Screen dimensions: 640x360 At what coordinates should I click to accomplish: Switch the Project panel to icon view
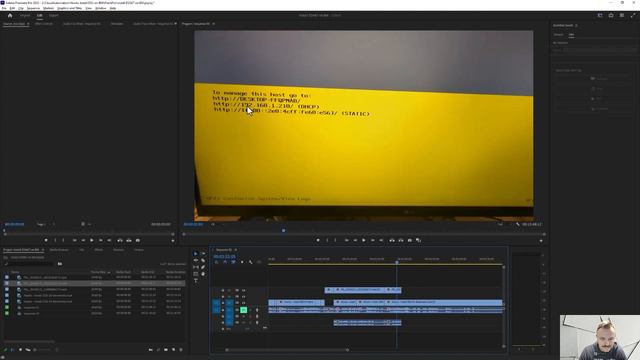20,350
